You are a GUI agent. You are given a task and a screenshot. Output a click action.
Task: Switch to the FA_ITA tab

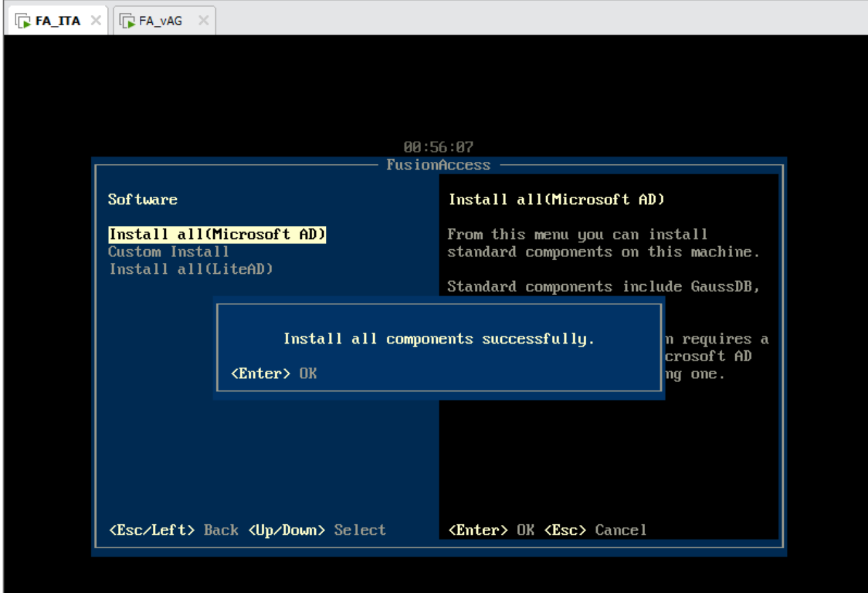pyautogui.click(x=57, y=21)
